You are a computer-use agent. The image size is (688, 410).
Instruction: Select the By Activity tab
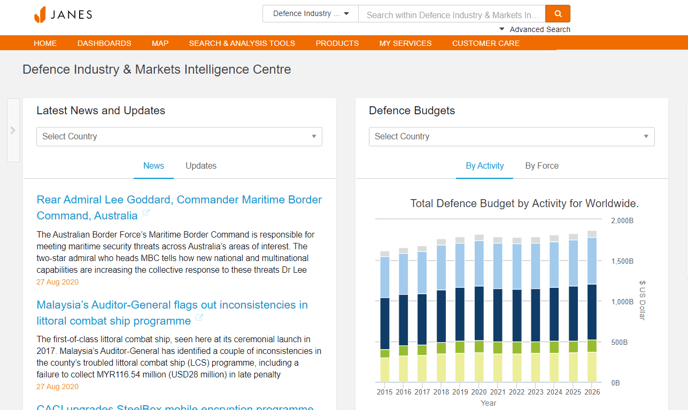(x=485, y=166)
